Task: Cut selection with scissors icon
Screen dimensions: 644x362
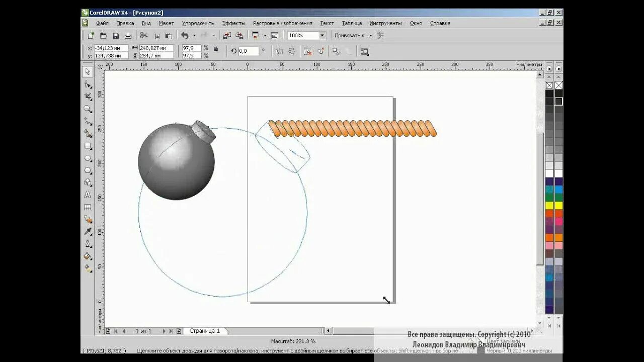Action: tap(144, 36)
